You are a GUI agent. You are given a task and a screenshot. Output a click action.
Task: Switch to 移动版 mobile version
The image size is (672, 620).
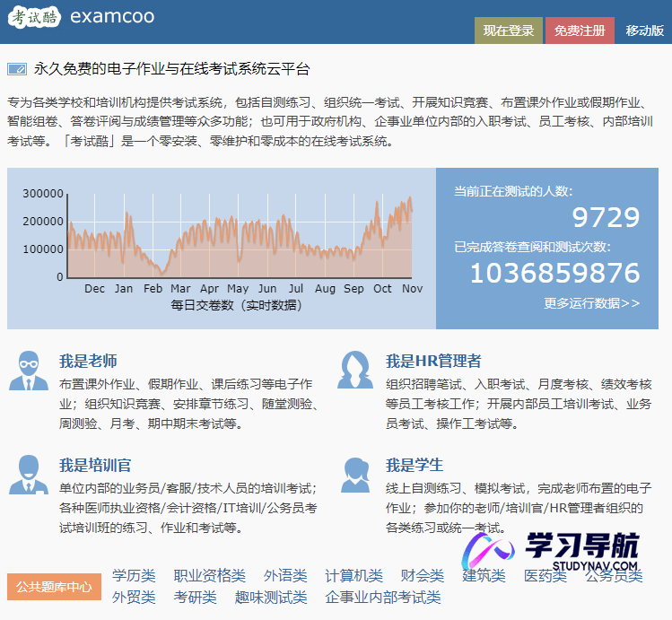645,31
